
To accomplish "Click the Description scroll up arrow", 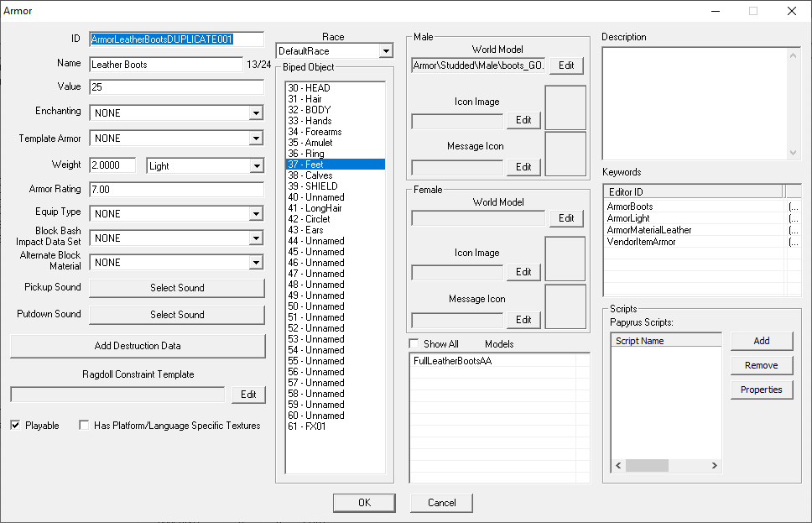I will tap(793, 55).
